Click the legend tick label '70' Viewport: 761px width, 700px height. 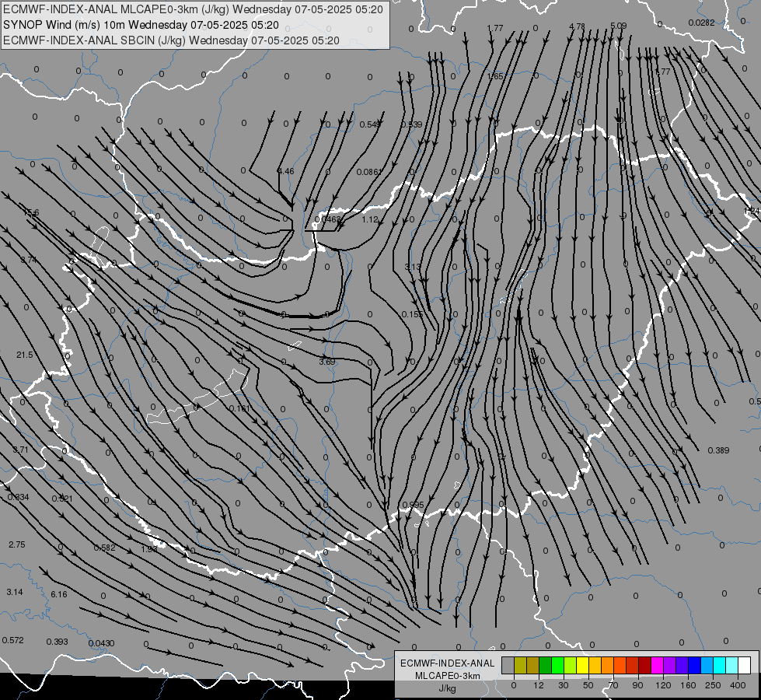click(613, 685)
